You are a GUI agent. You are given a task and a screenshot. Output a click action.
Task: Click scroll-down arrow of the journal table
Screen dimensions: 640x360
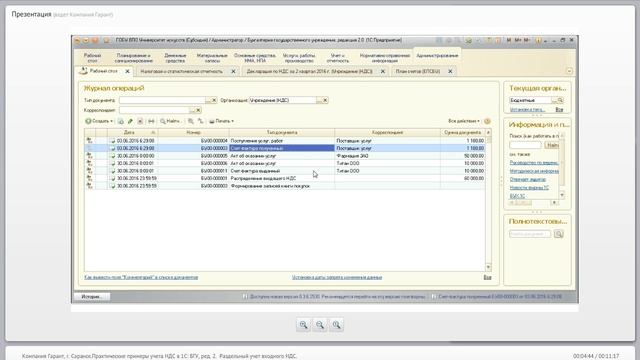pyautogui.click(x=488, y=267)
